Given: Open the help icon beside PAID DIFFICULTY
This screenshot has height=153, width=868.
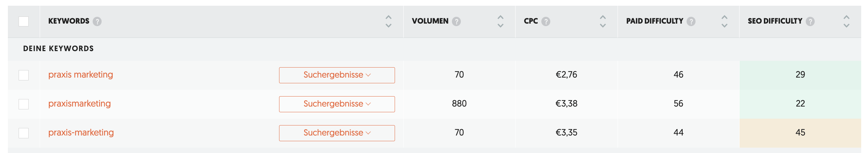Looking at the screenshot, I should (x=691, y=21).
